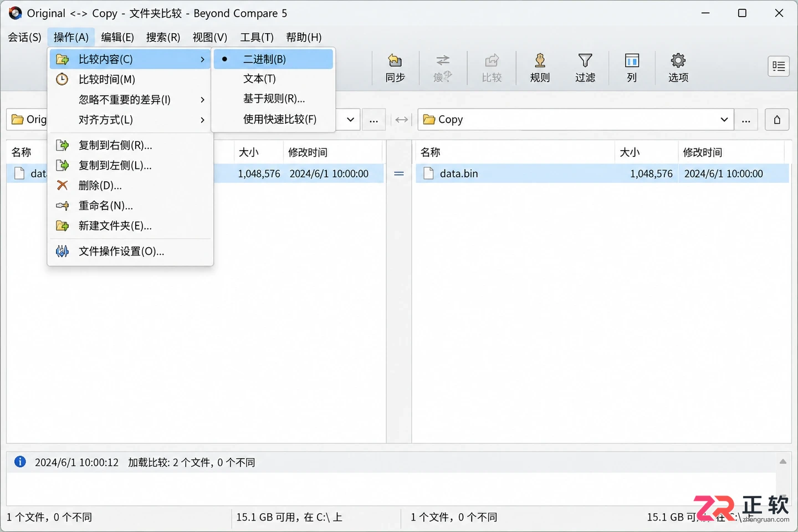
Task: Click the info icon in the log
Action: [20, 462]
